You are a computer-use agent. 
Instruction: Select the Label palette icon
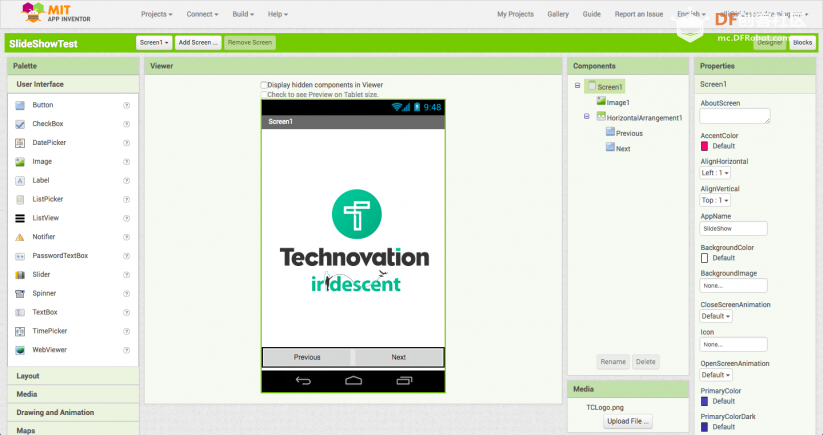click(x=20, y=181)
